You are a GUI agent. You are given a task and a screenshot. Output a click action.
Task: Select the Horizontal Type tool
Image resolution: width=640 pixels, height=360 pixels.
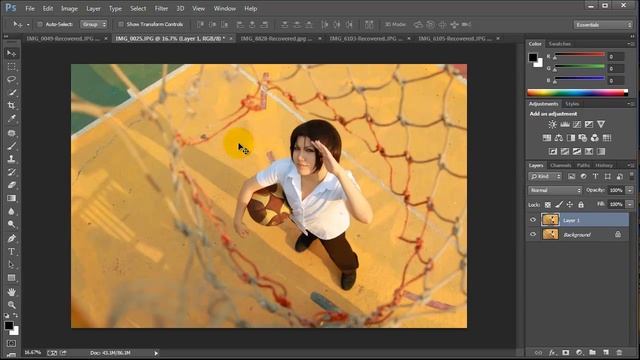(x=11, y=251)
